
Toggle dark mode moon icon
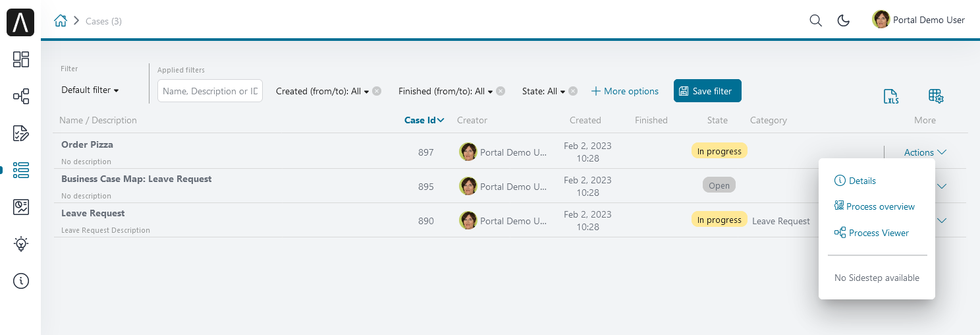(x=844, y=20)
